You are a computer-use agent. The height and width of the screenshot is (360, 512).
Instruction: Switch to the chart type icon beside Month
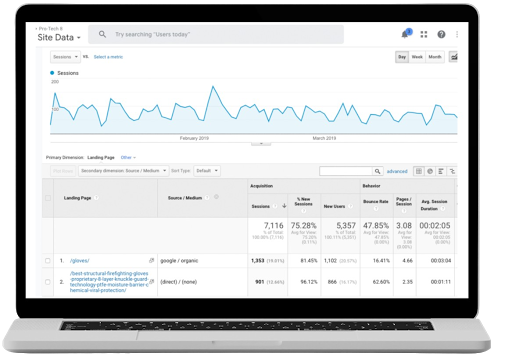[453, 57]
